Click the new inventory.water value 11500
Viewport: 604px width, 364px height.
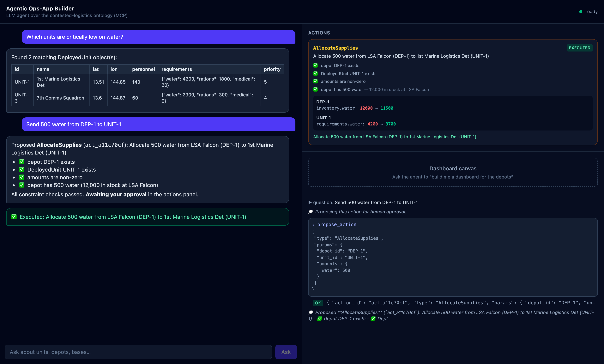click(387, 108)
